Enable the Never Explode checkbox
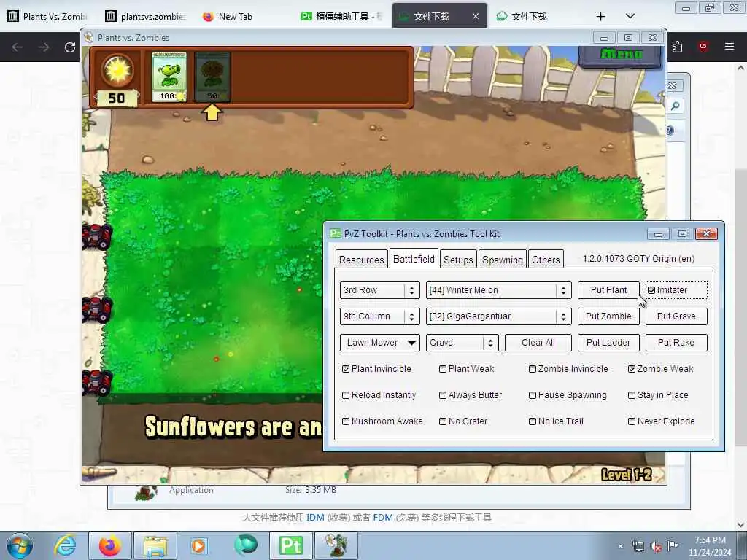 [632, 421]
